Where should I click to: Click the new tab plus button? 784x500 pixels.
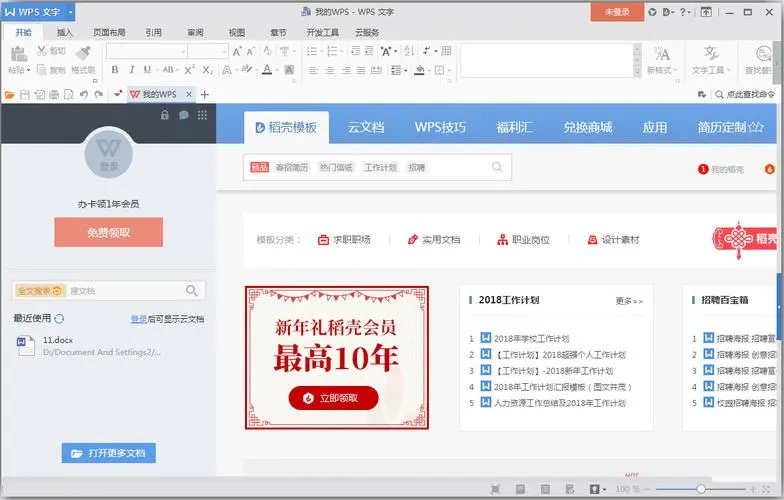coord(205,94)
